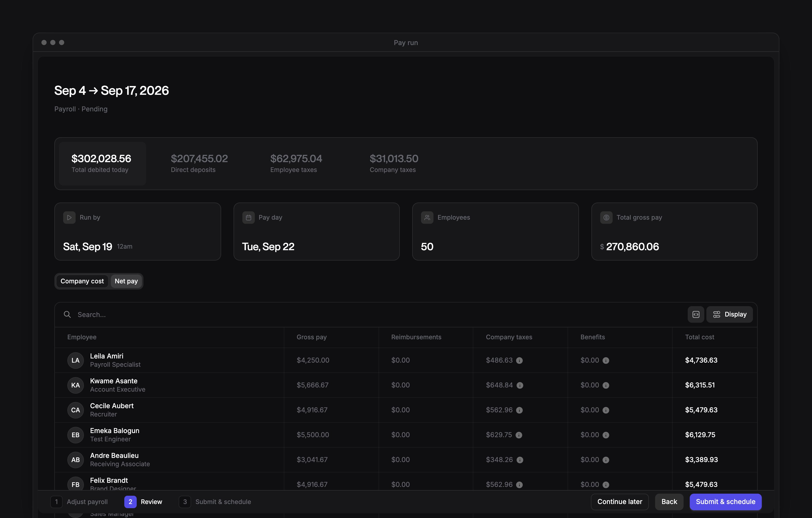812x518 pixels.
Task: Click the code view icon beside Display
Action: (x=696, y=314)
